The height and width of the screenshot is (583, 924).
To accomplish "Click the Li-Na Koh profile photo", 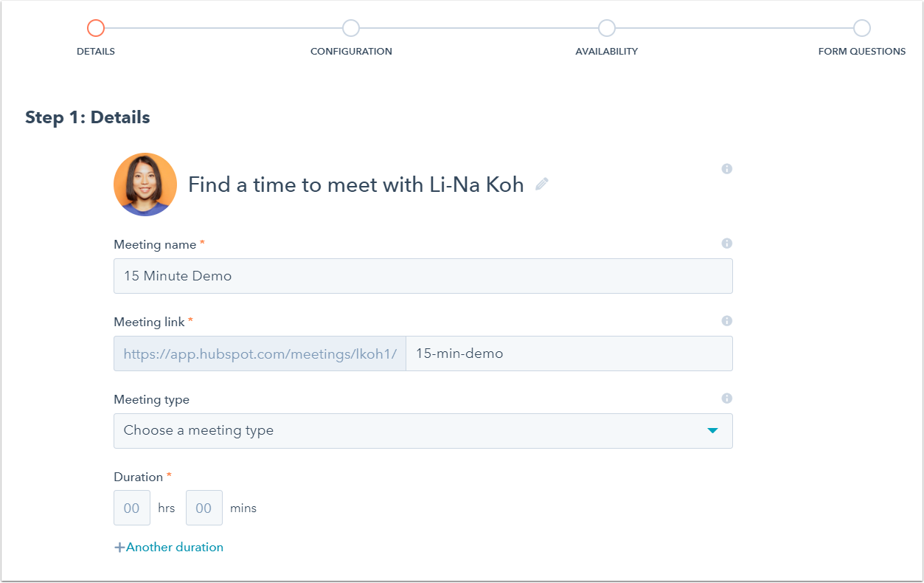I will [x=145, y=184].
